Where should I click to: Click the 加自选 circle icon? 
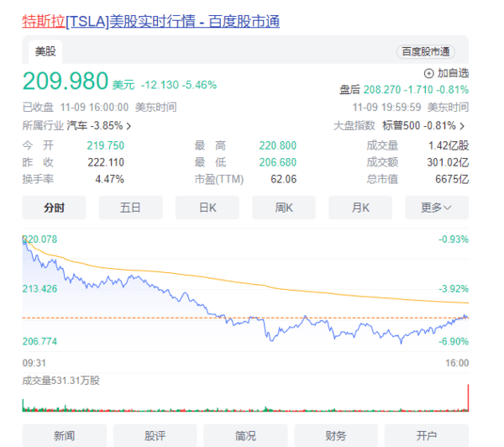pos(428,74)
